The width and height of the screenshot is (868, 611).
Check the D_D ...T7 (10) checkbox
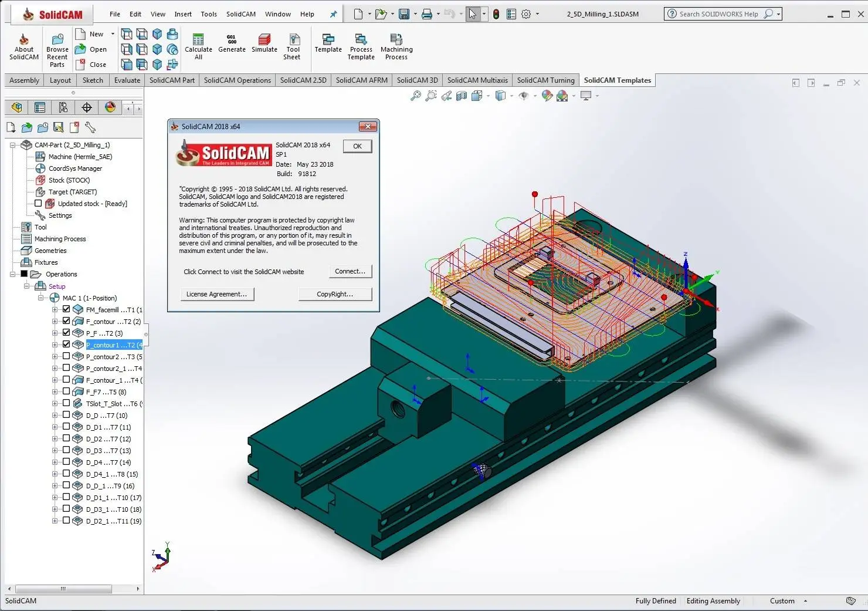[66, 415]
